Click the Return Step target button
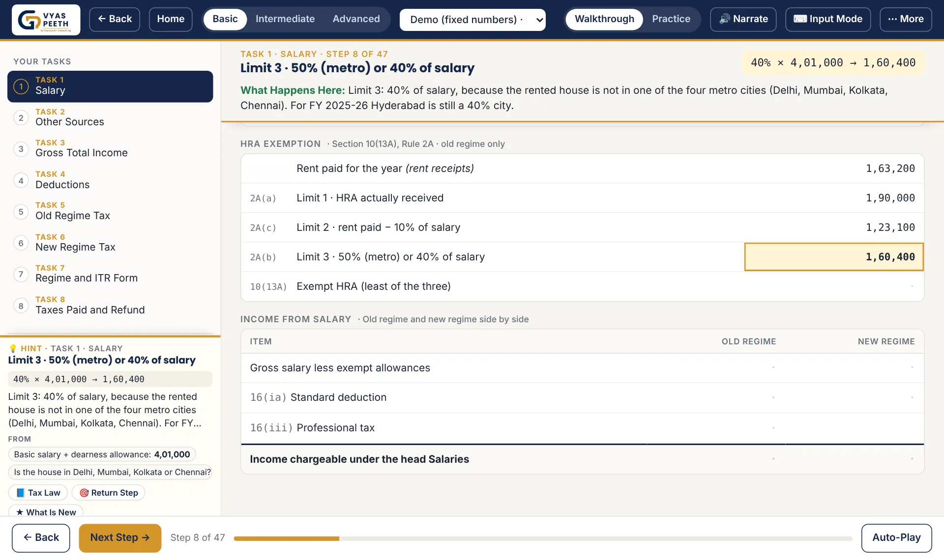The width and height of the screenshot is (944, 560). tap(108, 493)
